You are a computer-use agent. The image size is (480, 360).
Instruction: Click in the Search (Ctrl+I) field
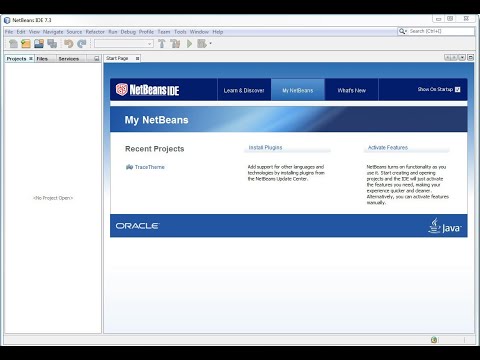[x=441, y=31]
